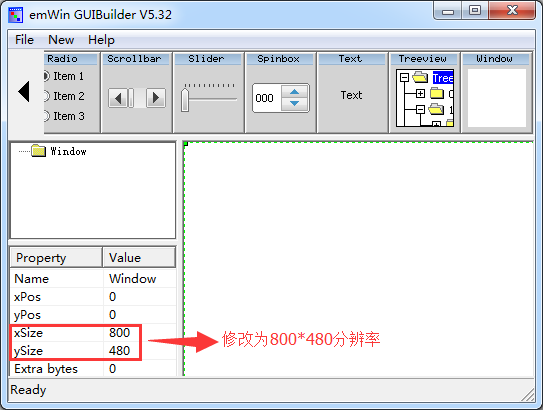
Task: Click the yPos value 0
Action: pyautogui.click(x=140, y=315)
